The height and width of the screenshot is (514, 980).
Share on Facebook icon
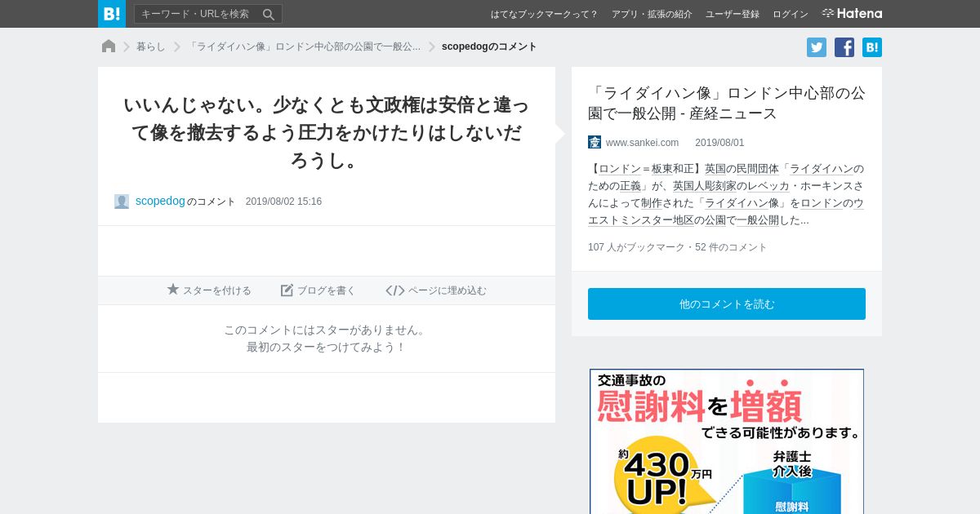coord(844,47)
